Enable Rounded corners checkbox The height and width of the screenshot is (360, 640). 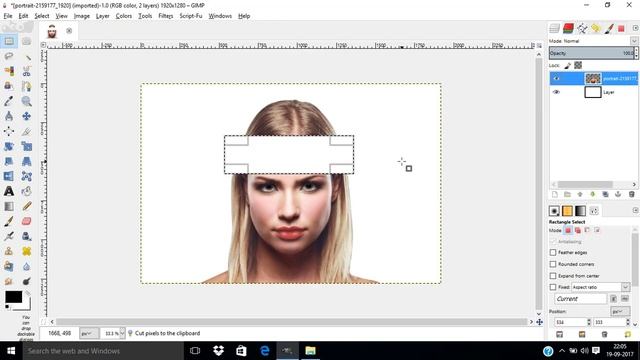pos(553,264)
